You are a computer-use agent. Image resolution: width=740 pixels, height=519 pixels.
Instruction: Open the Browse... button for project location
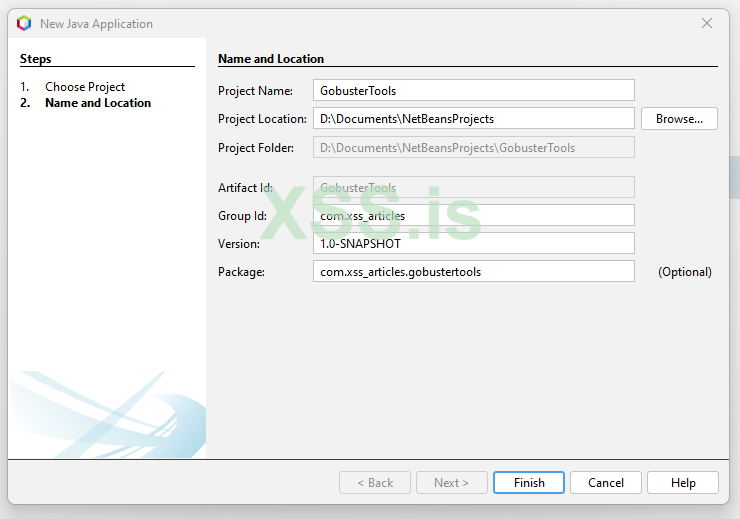(679, 118)
